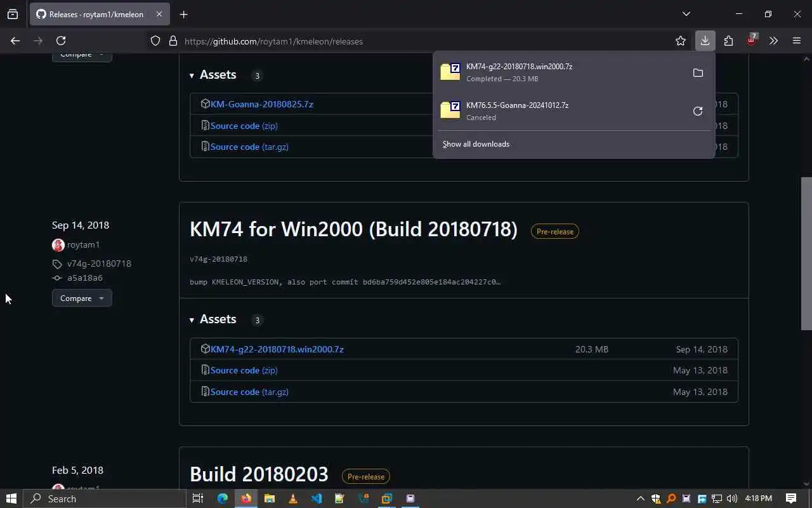Download Source code (zip) for KM74 release
This screenshot has width=812, height=508.
tap(244, 370)
